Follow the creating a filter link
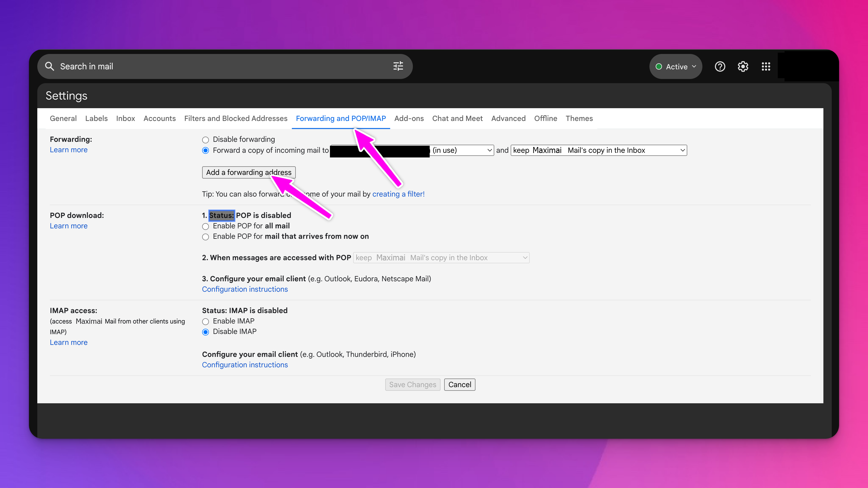 point(398,194)
